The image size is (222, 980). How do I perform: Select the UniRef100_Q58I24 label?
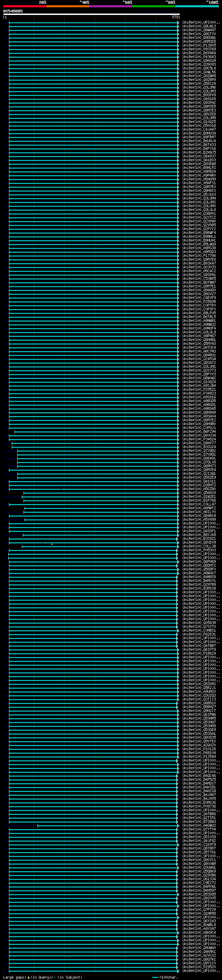[199, 83]
